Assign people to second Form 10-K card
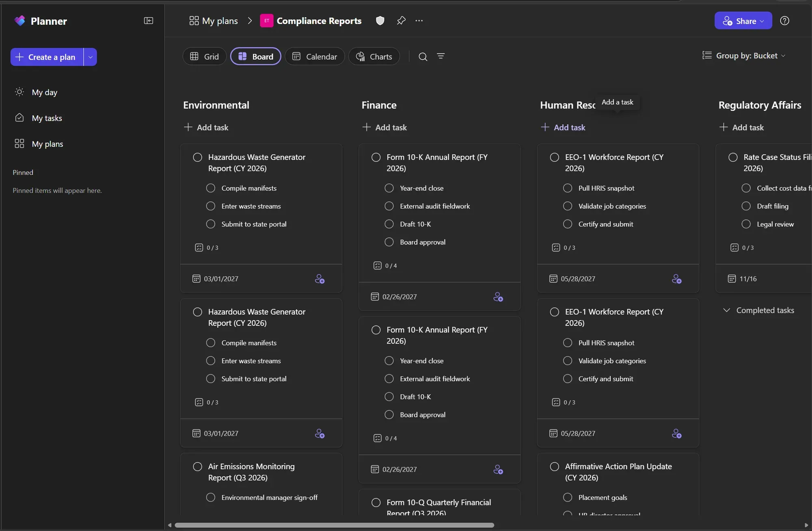 pos(498,470)
